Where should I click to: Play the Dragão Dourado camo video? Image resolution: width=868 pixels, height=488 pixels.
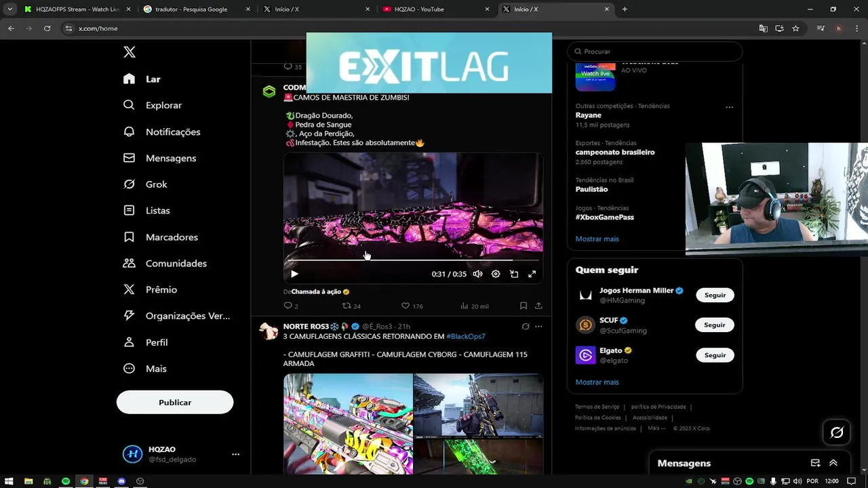[x=294, y=274]
